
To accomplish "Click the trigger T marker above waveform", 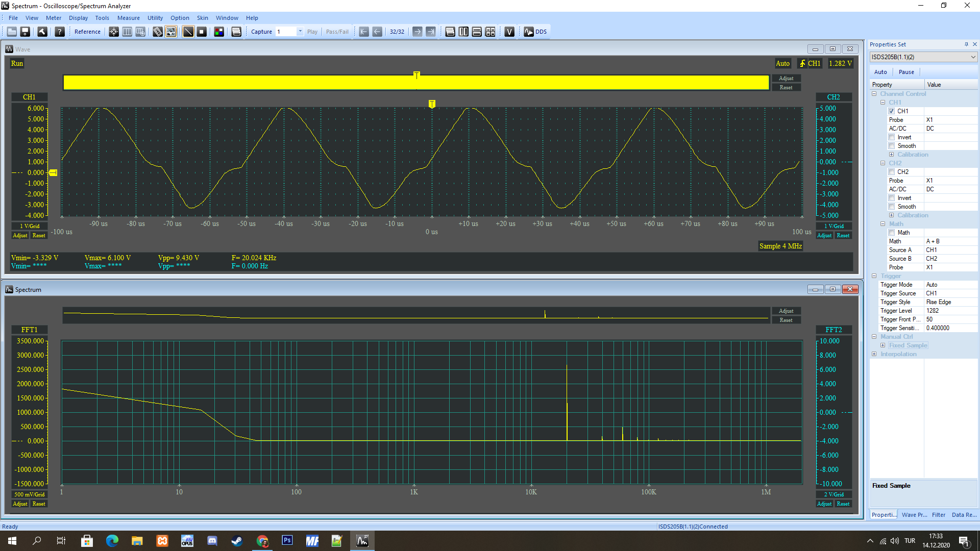I will pos(432,104).
